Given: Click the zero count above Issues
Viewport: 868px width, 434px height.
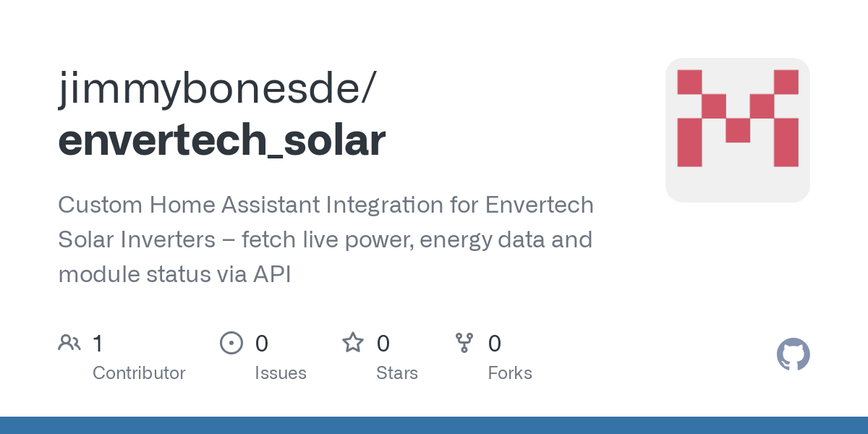Looking at the screenshot, I should pyautogui.click(x=261, y=344).
